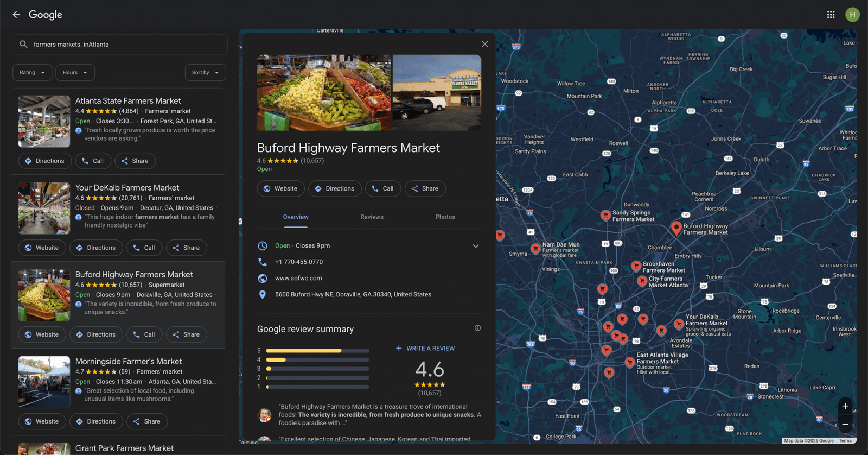Click Buford Highway Farmers Market map pin

tap(676, 227)
